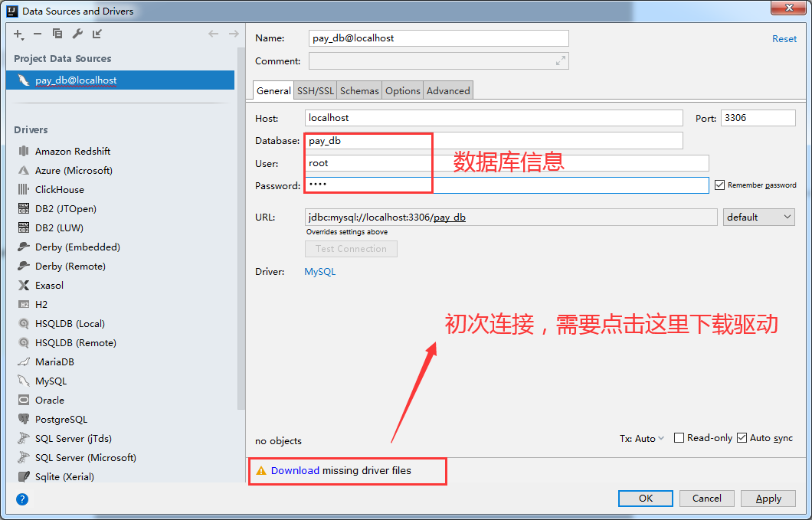Toggle the Auto sync checkbox
This screenshot has height=520, width=812.
click(x=742, y=437)
